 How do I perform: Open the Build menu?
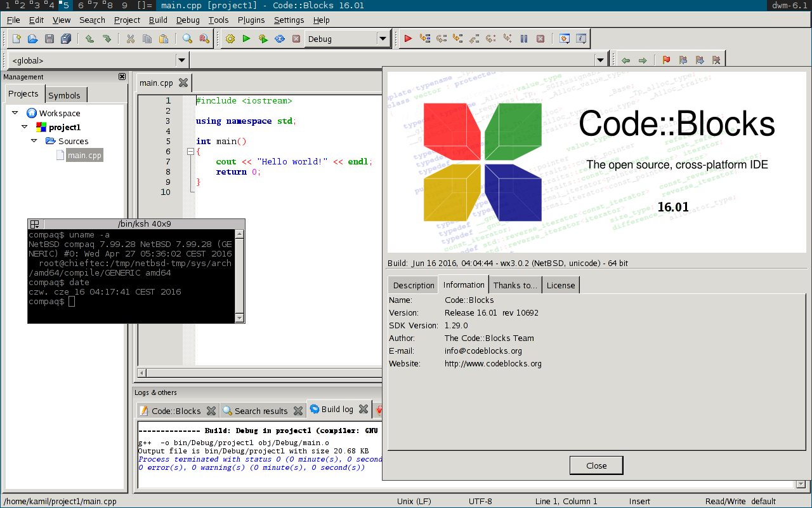click(158, 20)
